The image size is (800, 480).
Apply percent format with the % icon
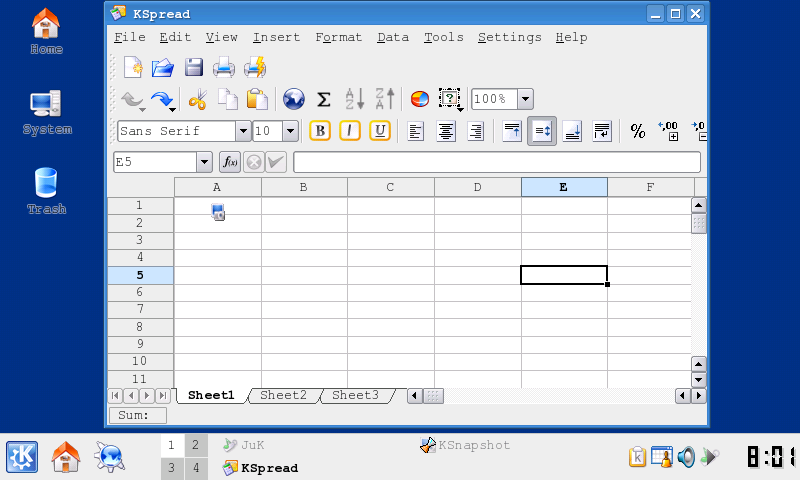point(638,132)
